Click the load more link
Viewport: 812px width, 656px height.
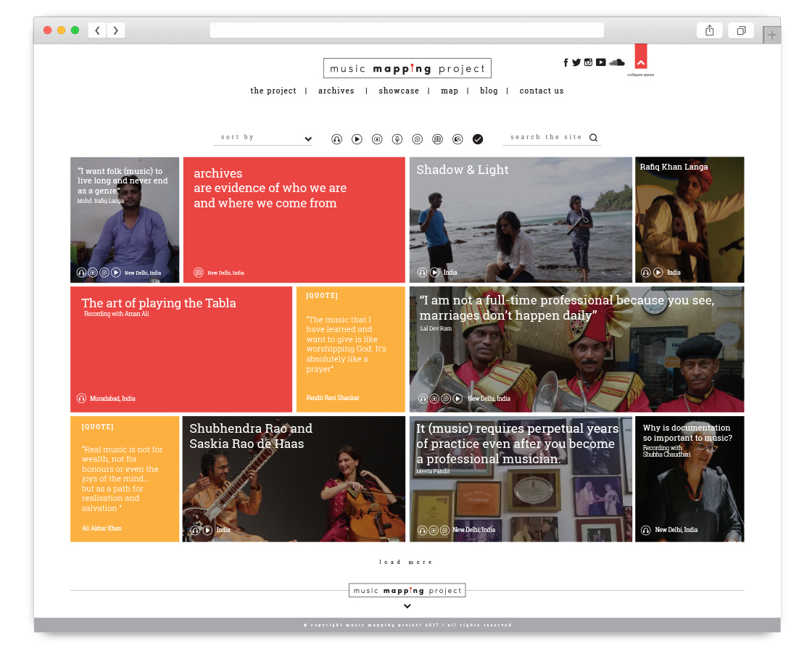coord(405,562)
